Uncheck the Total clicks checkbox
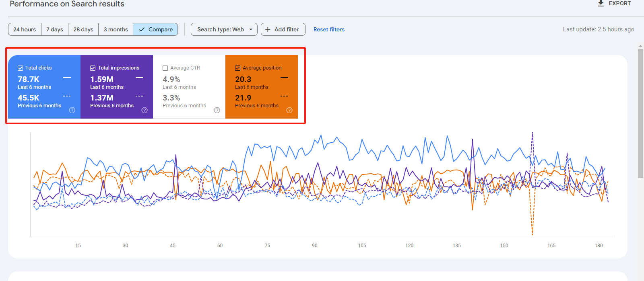The width and height of the screenshot is (644, 281). coord(20,68)
